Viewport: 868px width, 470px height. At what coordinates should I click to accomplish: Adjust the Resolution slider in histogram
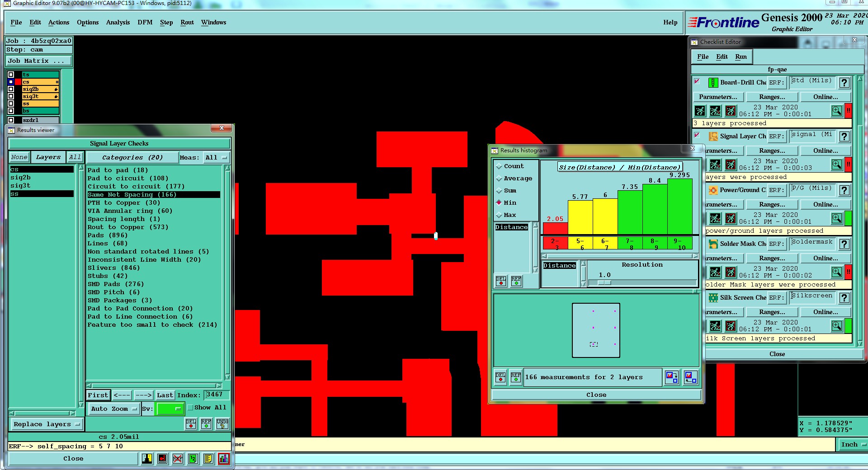click(x=604, y=283)
